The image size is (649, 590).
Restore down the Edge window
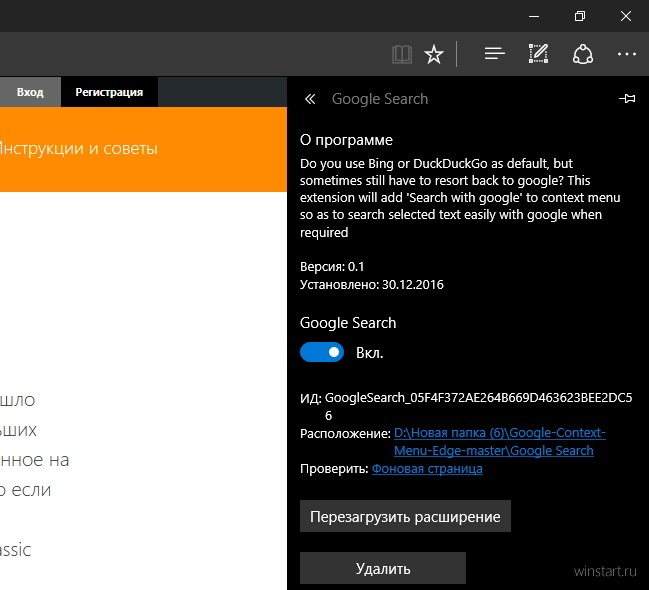coord(580,16)
